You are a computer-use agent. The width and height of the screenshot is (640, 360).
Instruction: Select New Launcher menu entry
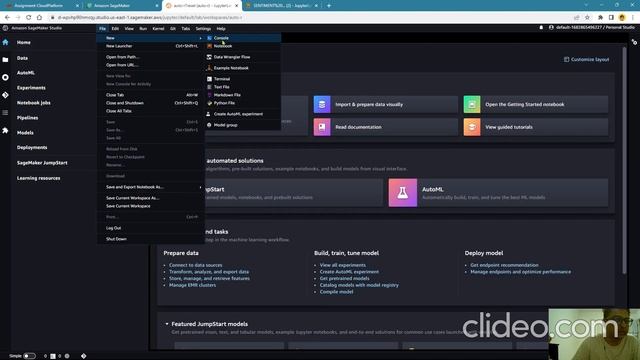tap(150, 46)
